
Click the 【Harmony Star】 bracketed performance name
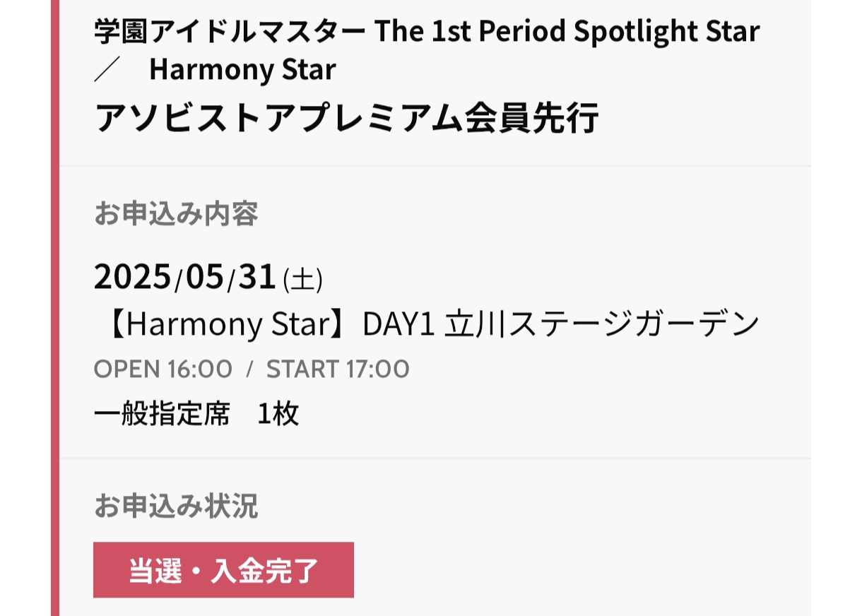224,325
